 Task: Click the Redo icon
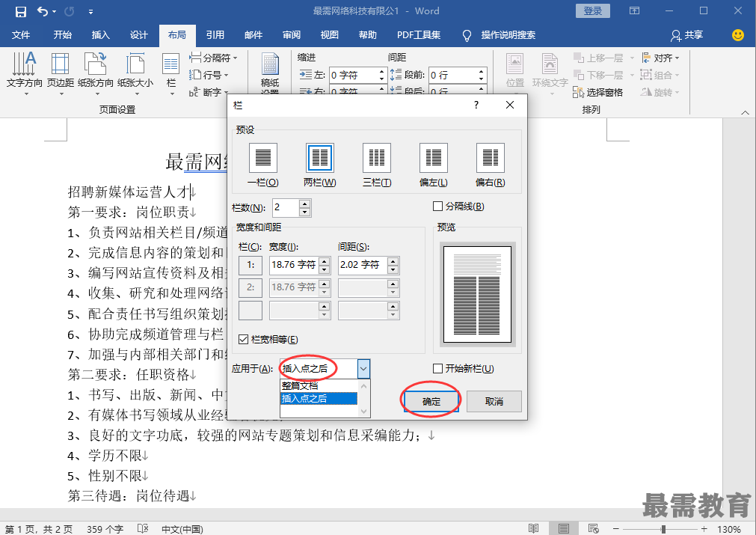coord(70,11)
